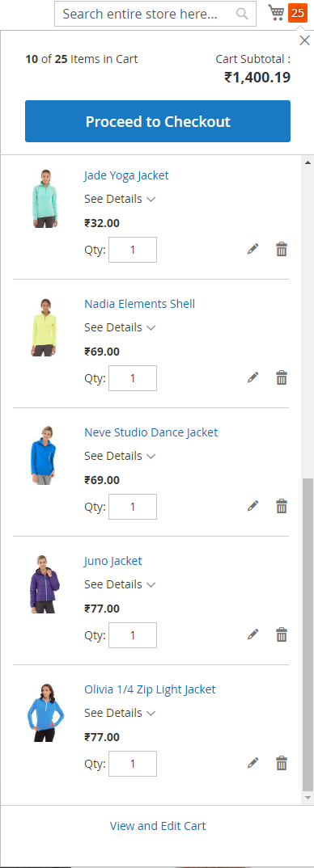Delete Nadia Elements Shell from cart
This screenshot has height=868, width=314.
[282, 378]
